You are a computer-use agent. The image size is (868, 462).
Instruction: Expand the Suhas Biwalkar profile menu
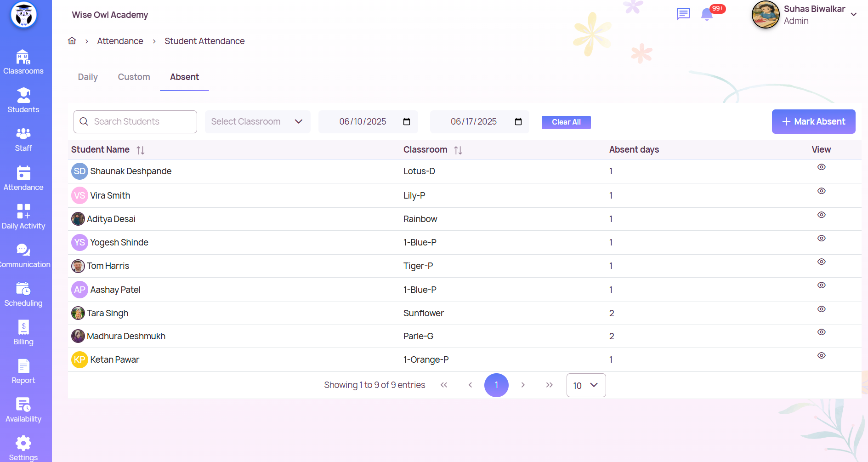tap(853, 15)
